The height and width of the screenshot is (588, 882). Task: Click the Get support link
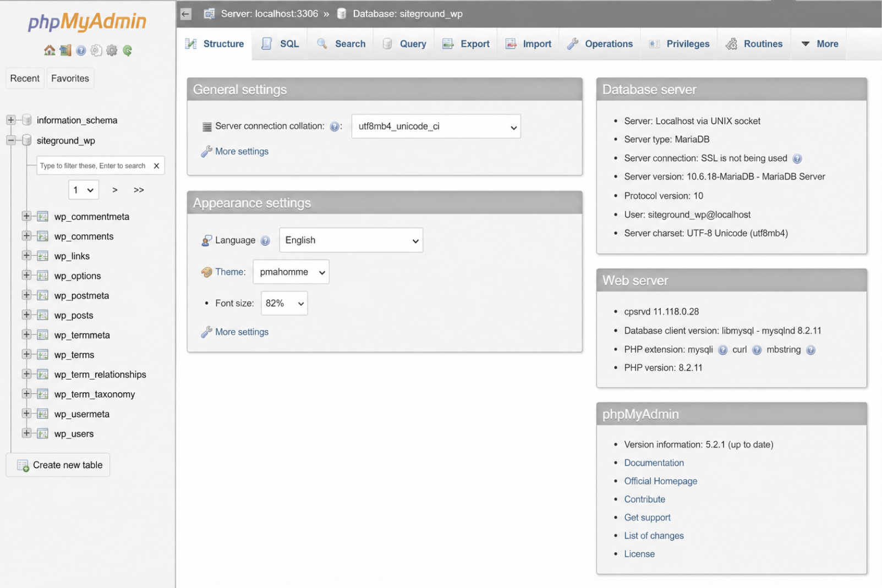(647, 517)
